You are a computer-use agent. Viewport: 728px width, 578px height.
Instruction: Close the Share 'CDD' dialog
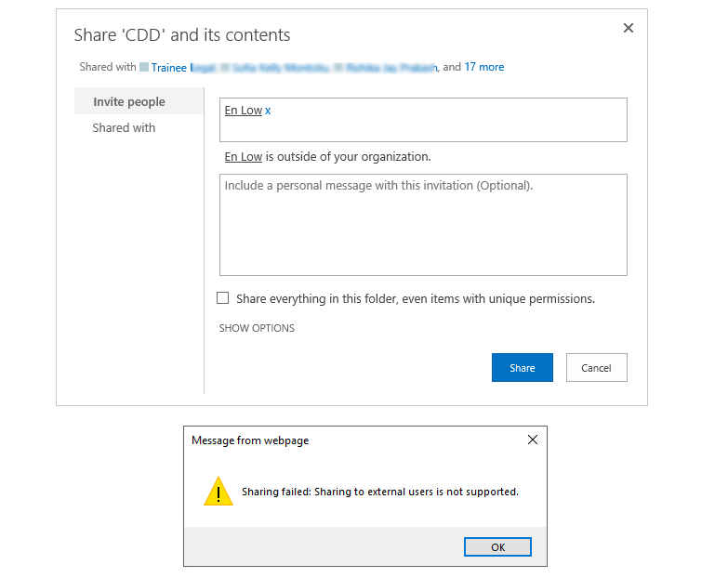coord(629,28)
